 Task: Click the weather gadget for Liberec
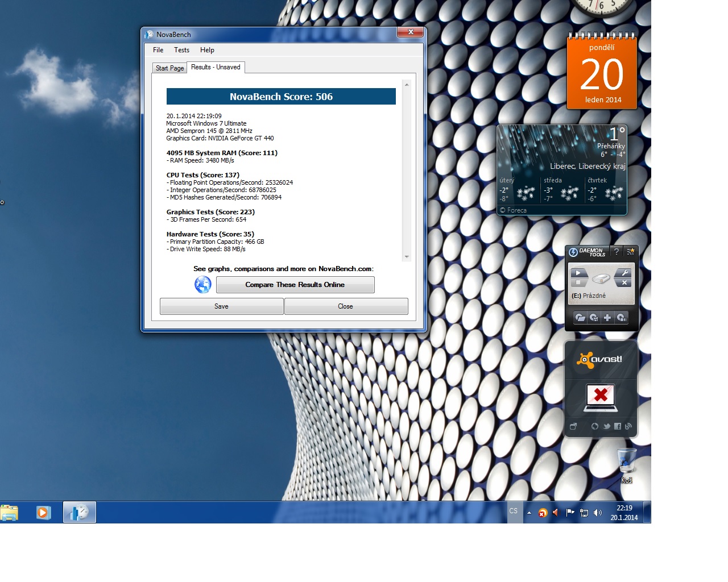coord(562,170)
